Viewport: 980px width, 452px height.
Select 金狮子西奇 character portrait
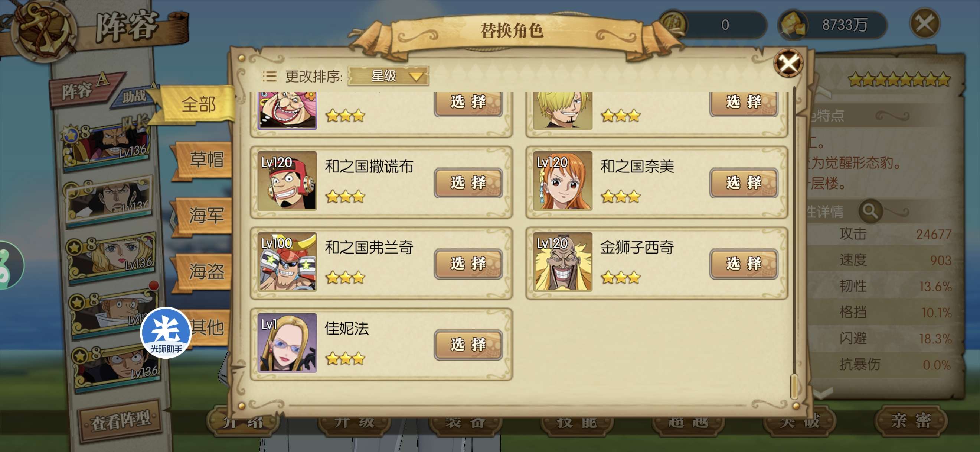(x=562, y=262)
